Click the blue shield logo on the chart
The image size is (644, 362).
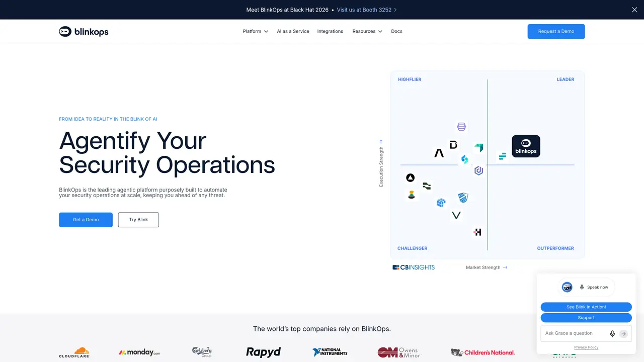point(463,198)
